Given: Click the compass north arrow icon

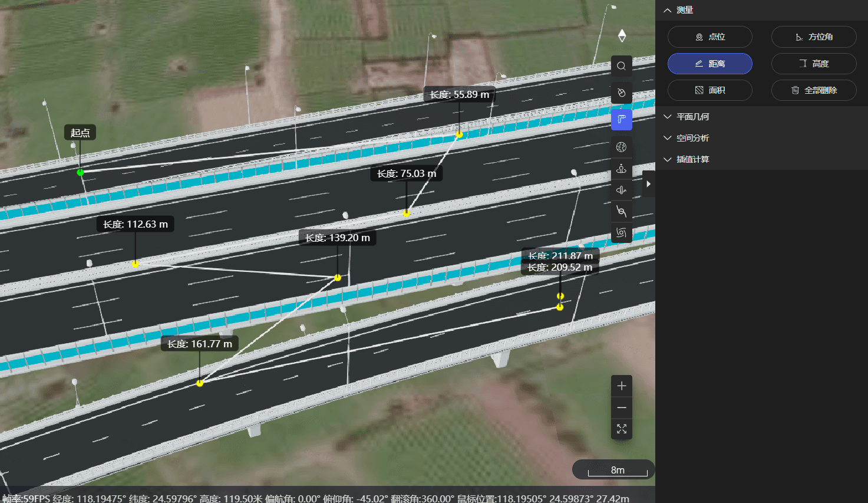Looking at the screenshot, I should pyautogui.click(x=622, y=36).
